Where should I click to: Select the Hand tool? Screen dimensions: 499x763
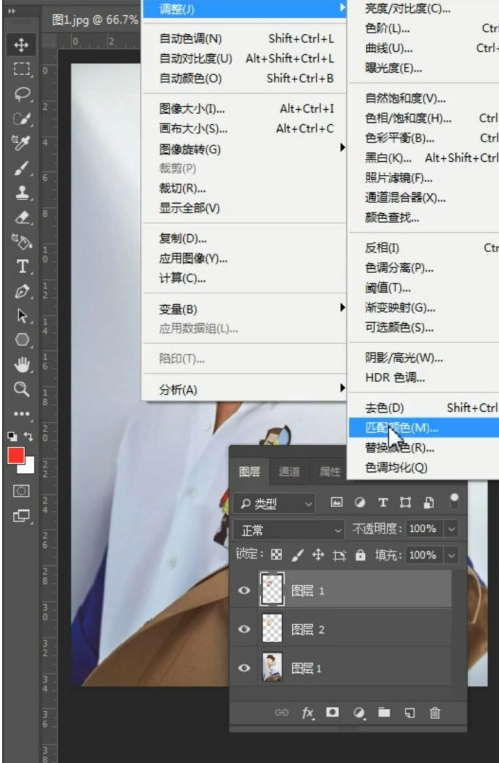point(21,364)
